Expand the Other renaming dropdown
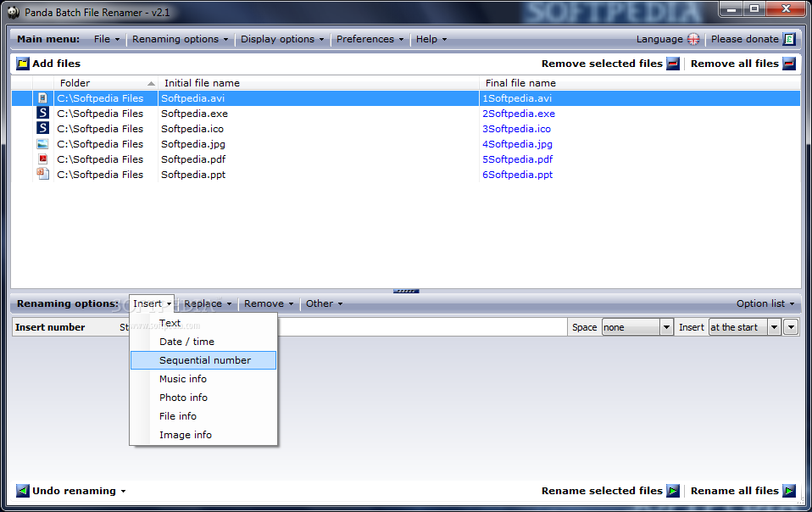 (x=324, y=303)
